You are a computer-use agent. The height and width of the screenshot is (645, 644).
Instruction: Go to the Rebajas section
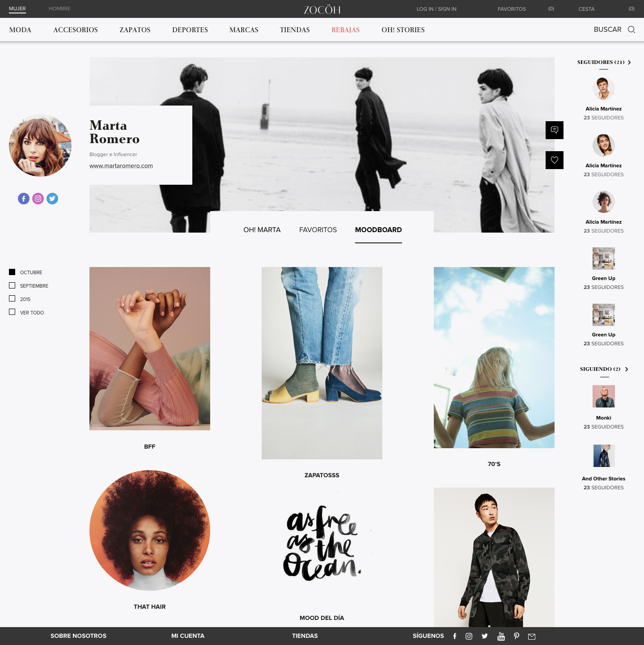click(345, 30)
